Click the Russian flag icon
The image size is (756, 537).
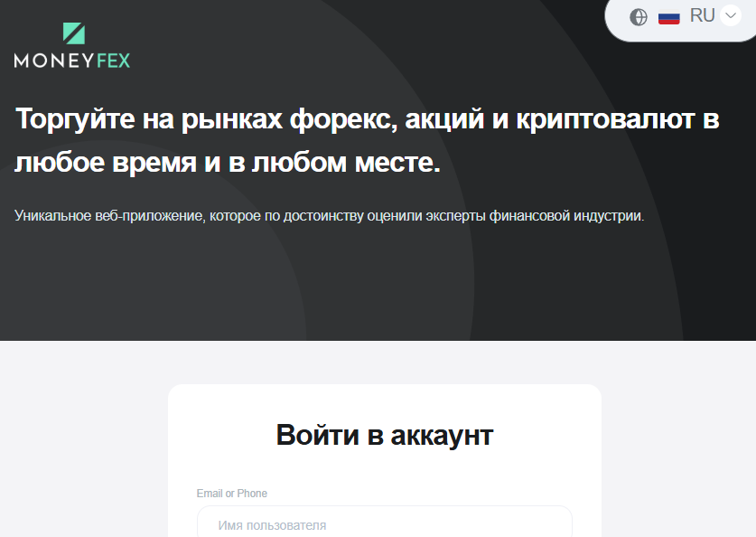(668, 16)
